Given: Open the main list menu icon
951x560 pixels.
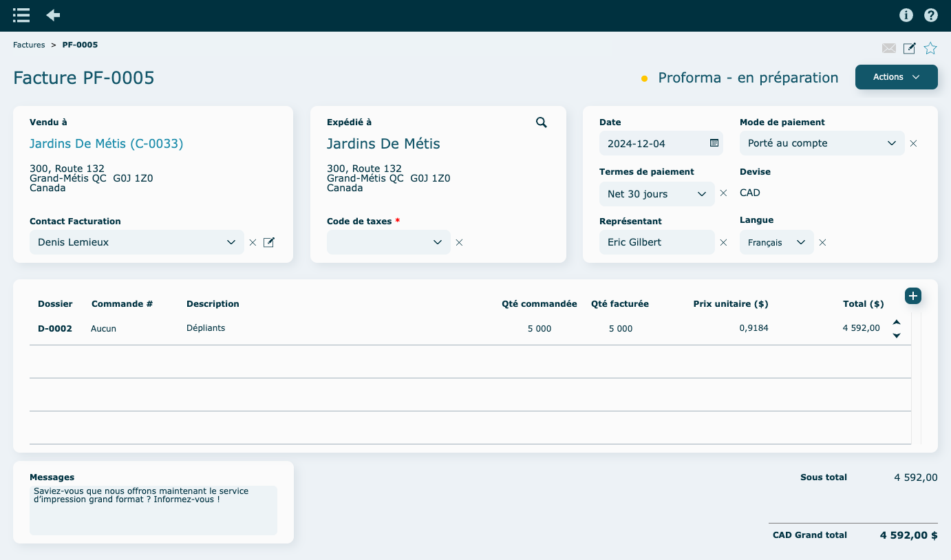Looking at the screenshot, I should [x=21, y=15].
